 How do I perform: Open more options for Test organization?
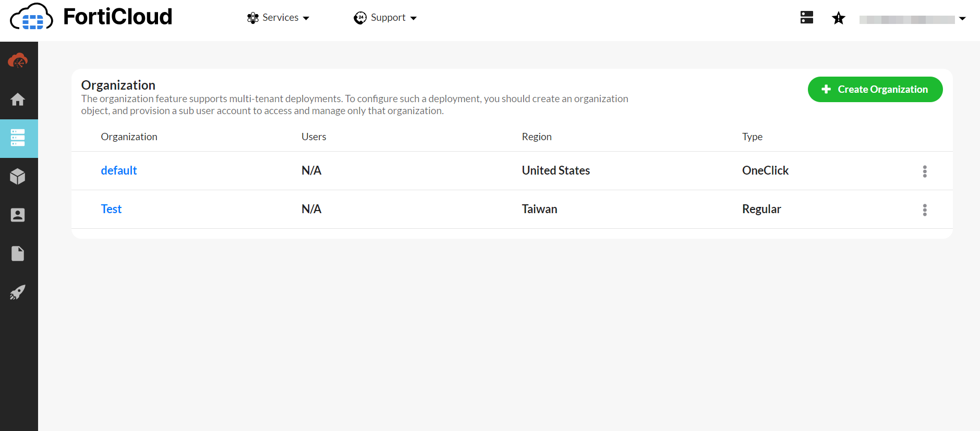[x=925, y=210]
